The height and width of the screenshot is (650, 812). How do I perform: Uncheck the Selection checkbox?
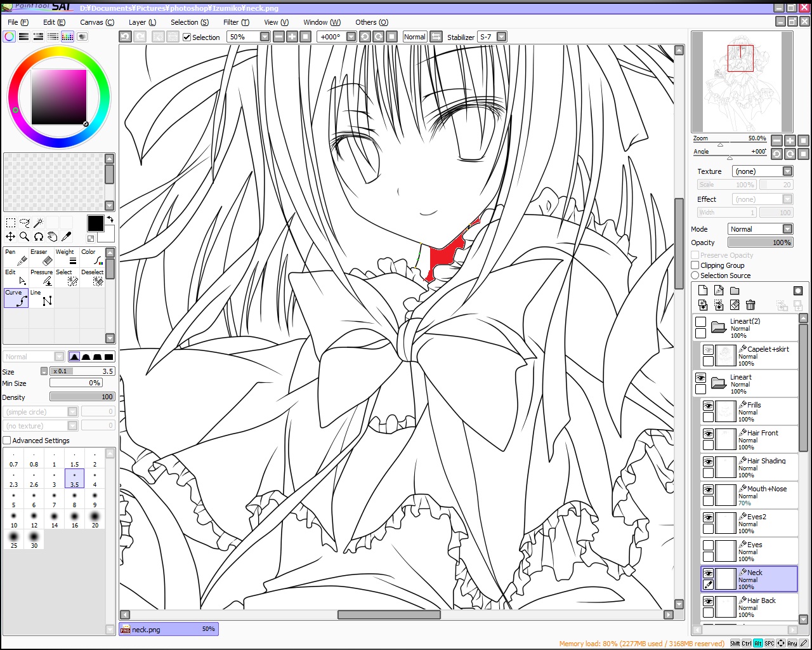pyautogui.click(x=187, y=37)
